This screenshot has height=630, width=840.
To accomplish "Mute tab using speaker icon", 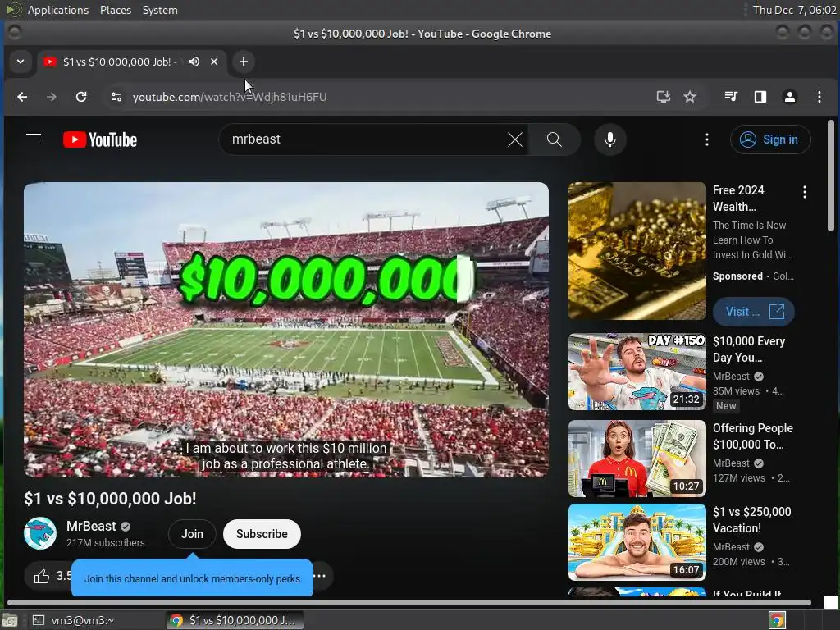I will tap(194, 62).
